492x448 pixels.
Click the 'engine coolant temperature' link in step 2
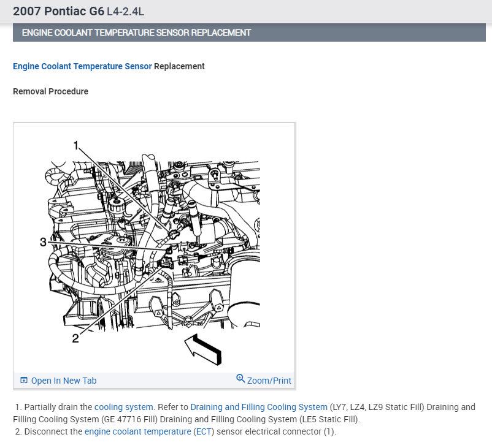tap(138, 431)
